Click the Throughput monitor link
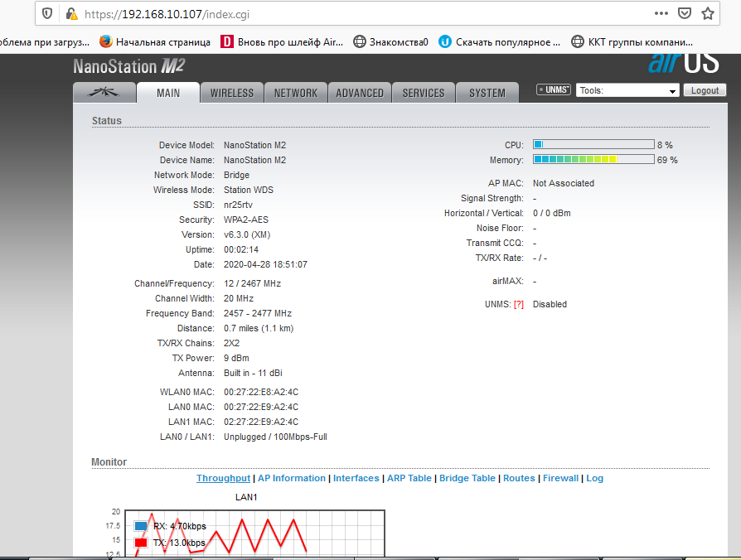The image size is (741, 560). (x=223, y=478)
